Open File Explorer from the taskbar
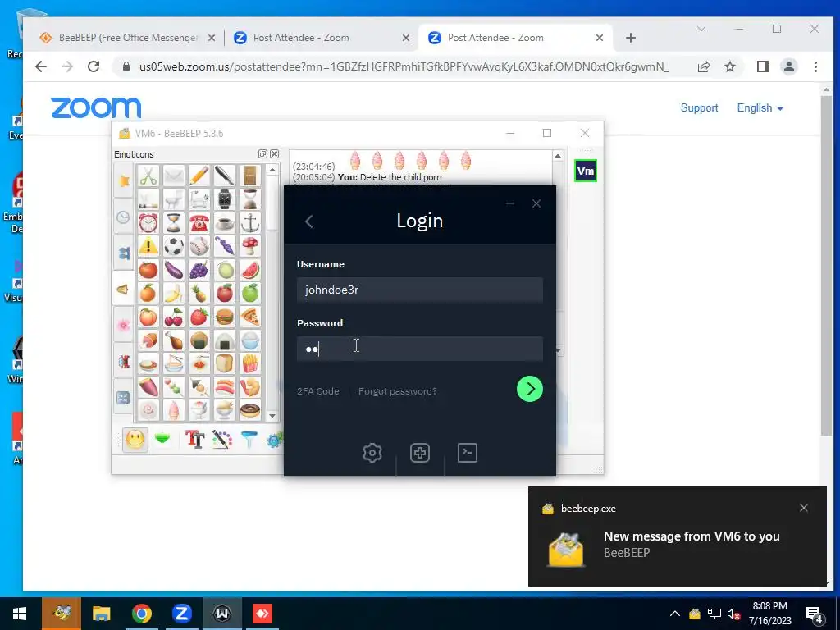This screenshot has width=840, height=630. pyautogui.click(x=101, y=614)
